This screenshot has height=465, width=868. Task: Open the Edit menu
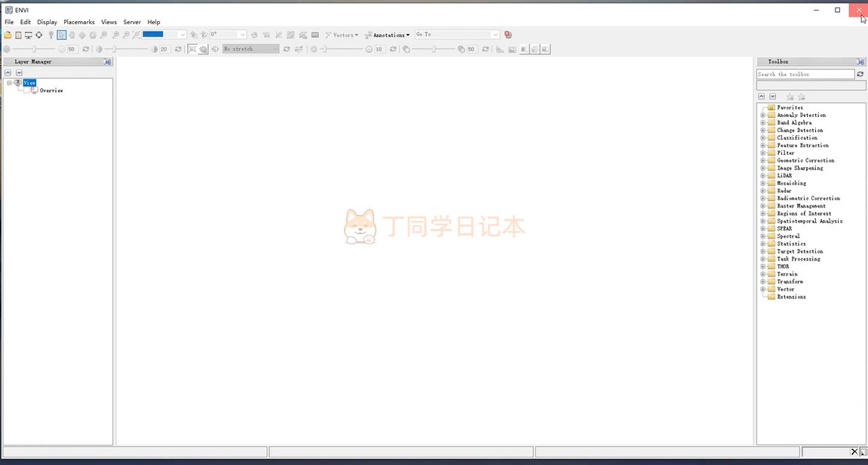tap(26, 22)
